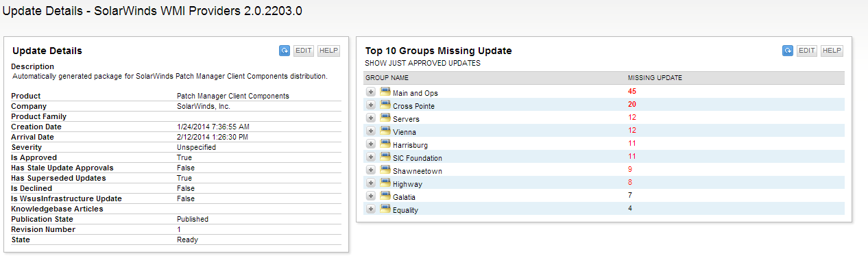Click the Update Details page title

click(x=152, y=11)
